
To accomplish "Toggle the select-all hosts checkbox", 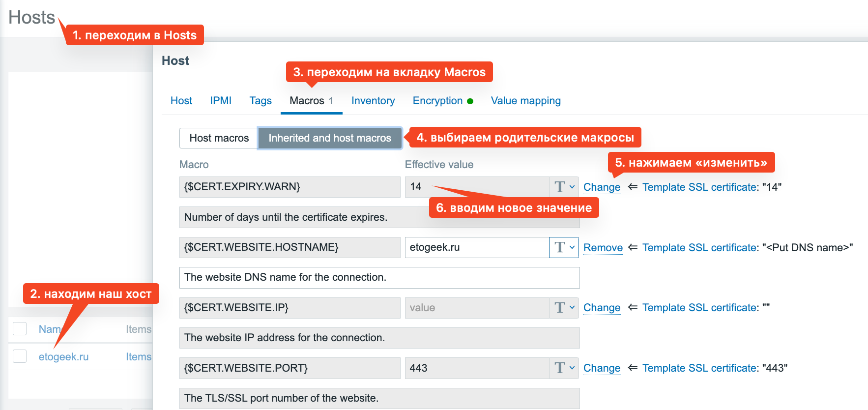I will (x=20, y=329).
